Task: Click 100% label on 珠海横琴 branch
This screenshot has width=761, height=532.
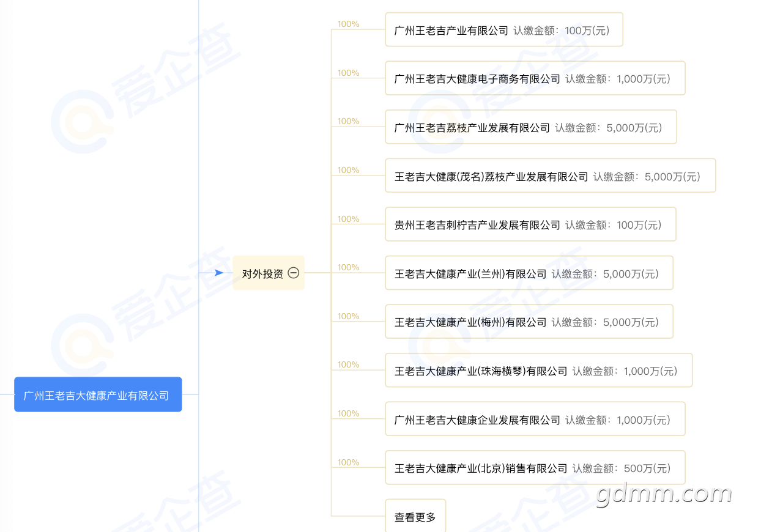Action: (348, 364)
